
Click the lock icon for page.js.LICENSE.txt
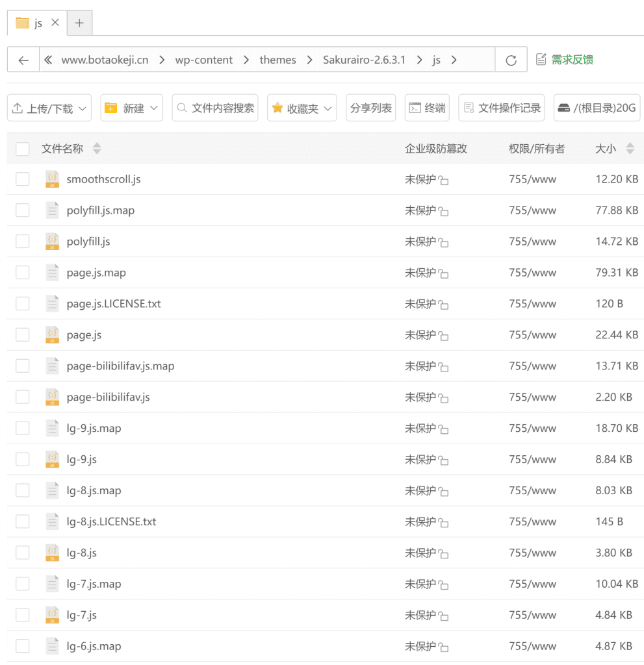(x=443, y=305)
